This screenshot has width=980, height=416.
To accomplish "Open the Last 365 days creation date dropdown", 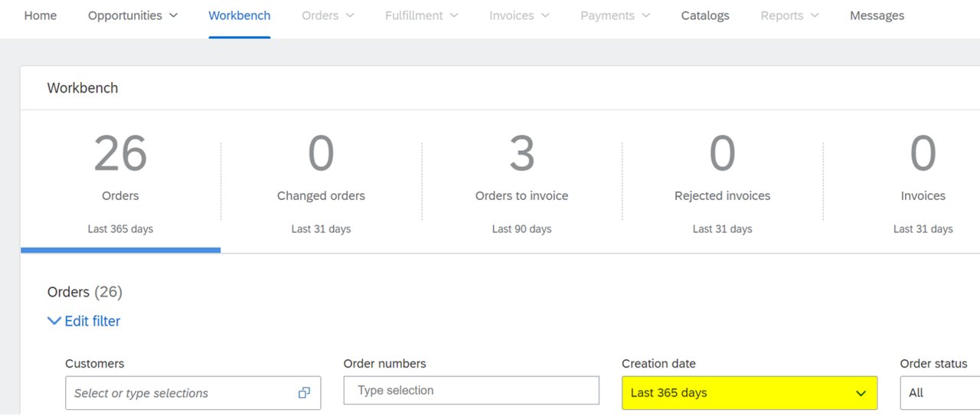I will tap(750, 393).
